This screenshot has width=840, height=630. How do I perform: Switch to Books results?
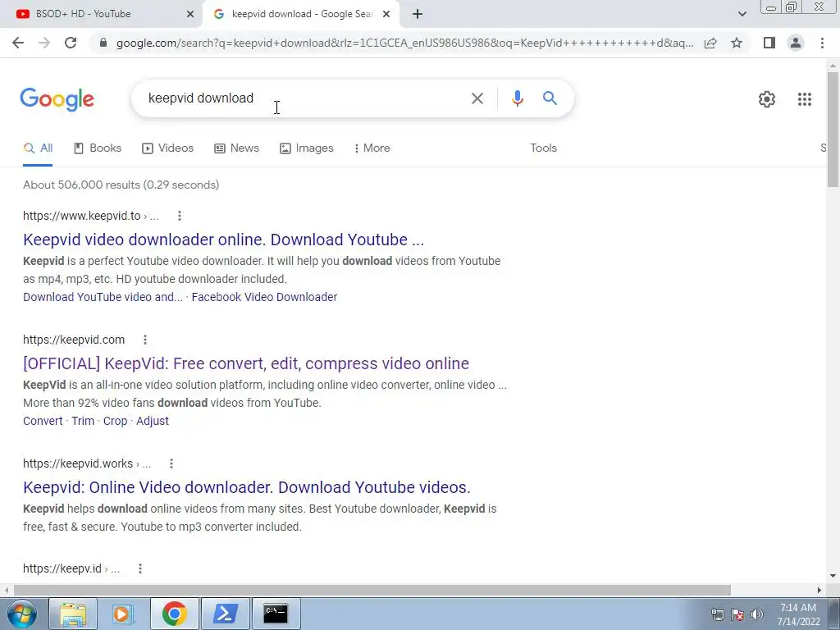tap(98, 148)
